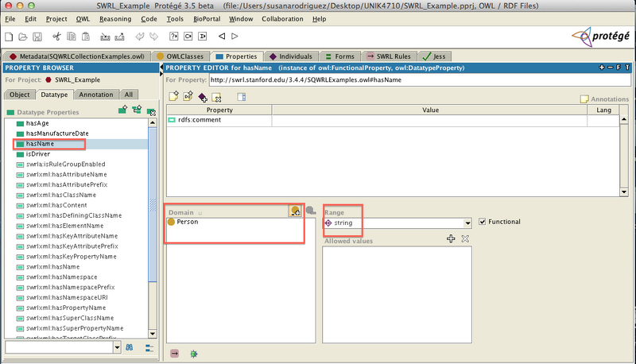Image resolution: width=636 pixels, height=364 pixels.
Task: Open the Tools menu
Action: pyautogui.click(x=175, y=19)
